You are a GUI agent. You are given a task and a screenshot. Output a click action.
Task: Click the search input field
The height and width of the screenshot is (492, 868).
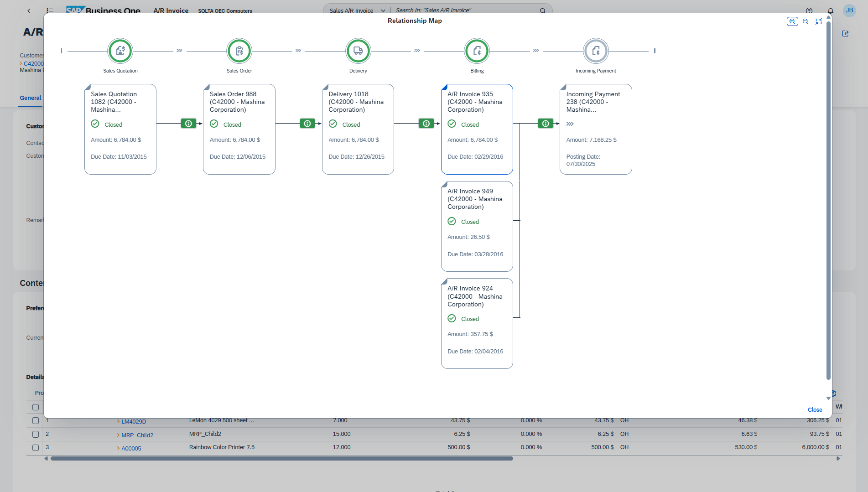click(x=465, y=10)
